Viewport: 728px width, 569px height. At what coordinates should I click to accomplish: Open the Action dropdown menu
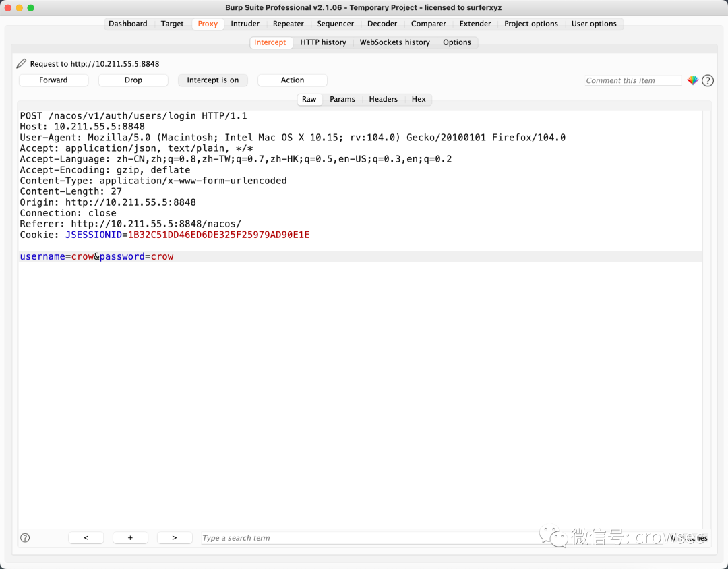click(x=293, y=80)
